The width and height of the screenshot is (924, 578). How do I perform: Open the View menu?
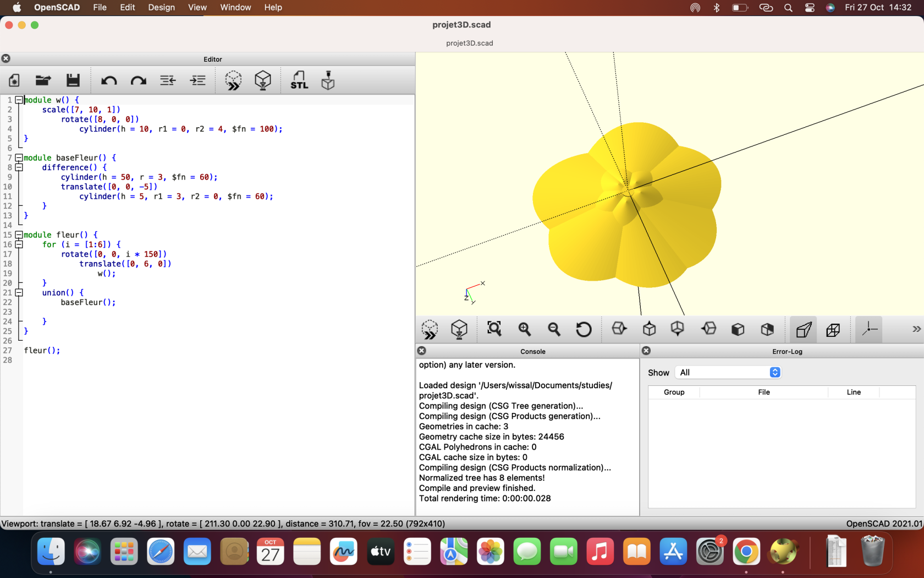(x=197, y=7)
